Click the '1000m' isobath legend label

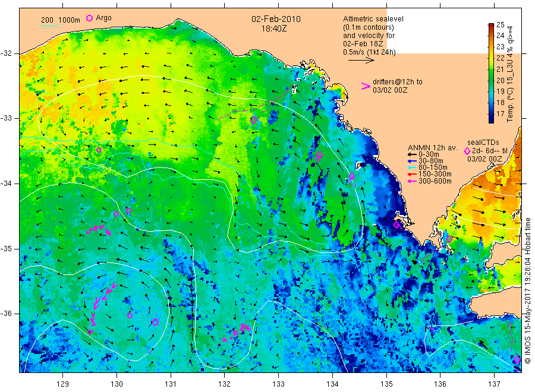(70, 20)
